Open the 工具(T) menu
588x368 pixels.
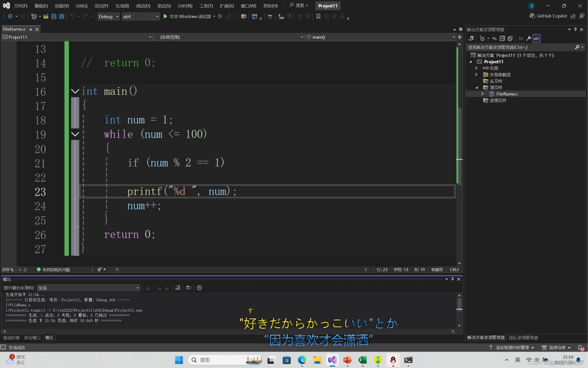(206, 6)
